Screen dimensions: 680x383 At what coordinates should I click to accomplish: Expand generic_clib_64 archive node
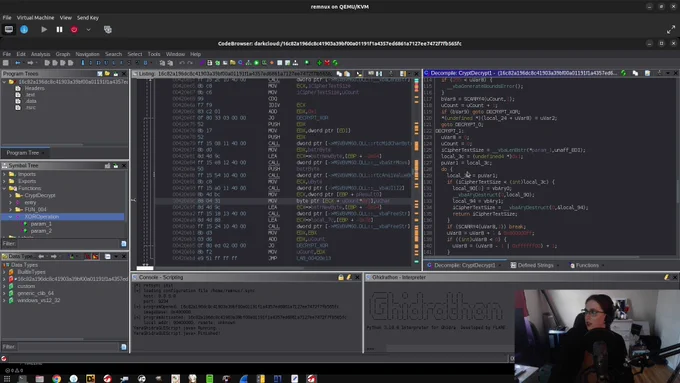point(5,293)
